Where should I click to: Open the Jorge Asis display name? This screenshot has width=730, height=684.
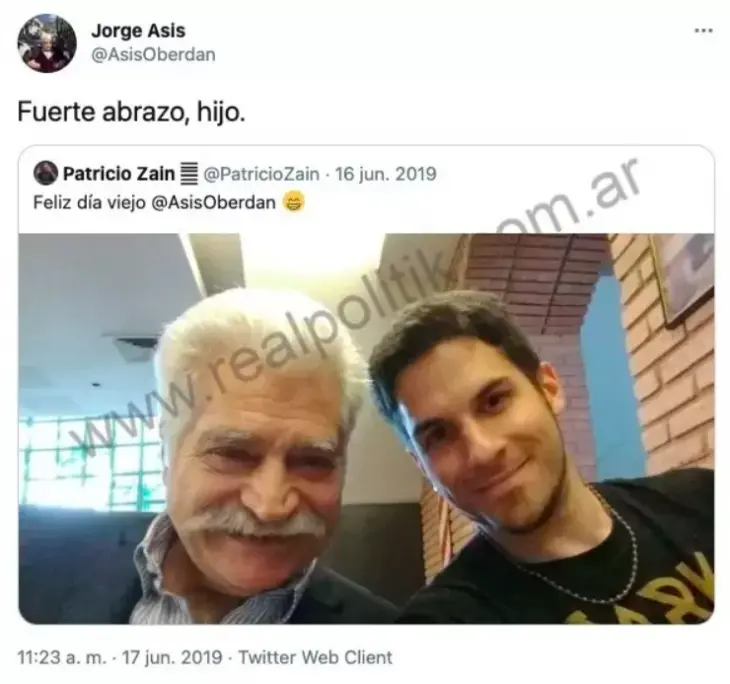pos(138,31)
